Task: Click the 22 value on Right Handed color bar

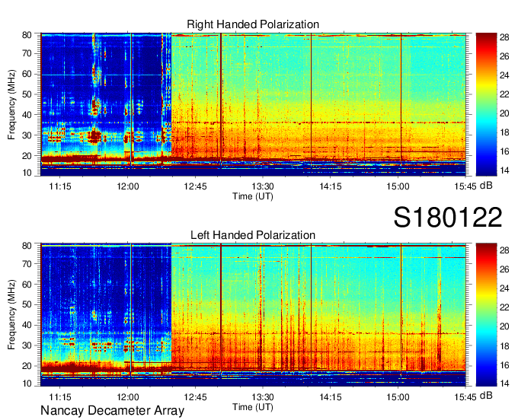Action: tap(504, 94)
